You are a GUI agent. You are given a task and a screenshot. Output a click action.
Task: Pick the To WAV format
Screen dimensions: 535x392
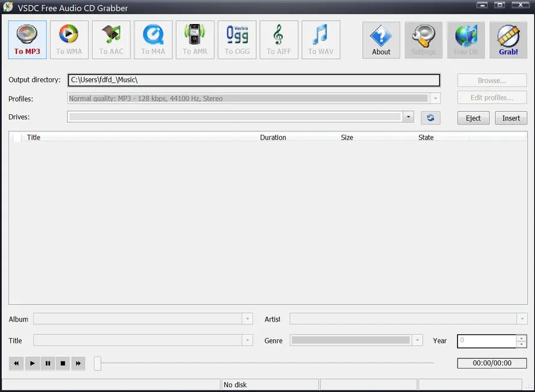[x=321, y=40]
